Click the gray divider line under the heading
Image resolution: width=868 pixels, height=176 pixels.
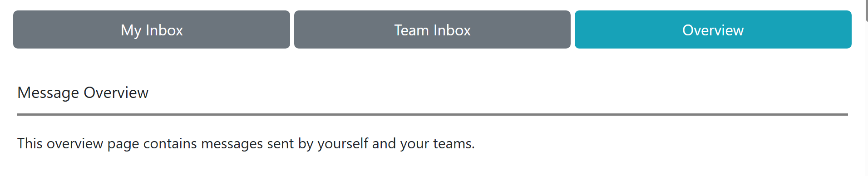click(x=433, y=114)
